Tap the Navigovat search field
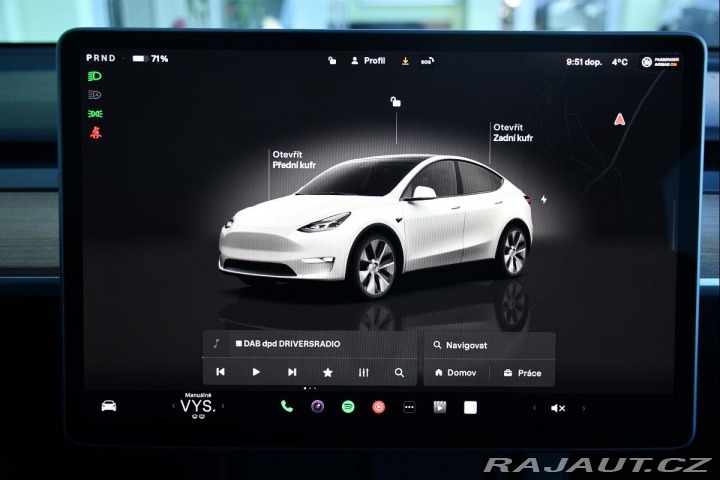 [489, 345]
